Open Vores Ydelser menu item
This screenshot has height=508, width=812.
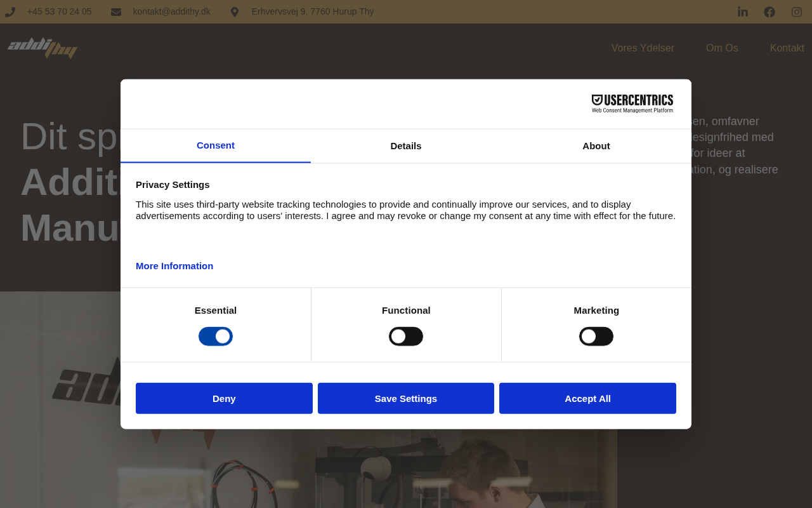pos(643,48)
